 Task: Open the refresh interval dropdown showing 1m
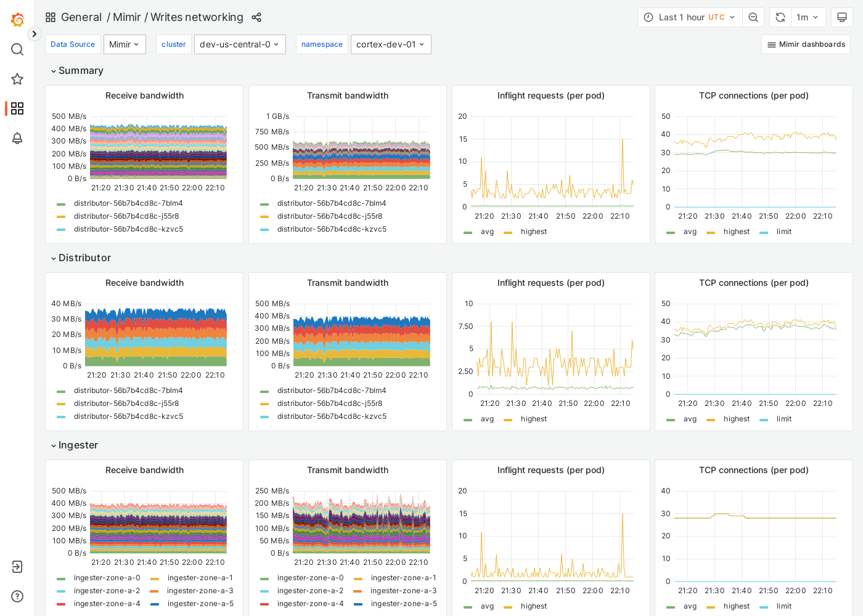(x=808, y=17)
